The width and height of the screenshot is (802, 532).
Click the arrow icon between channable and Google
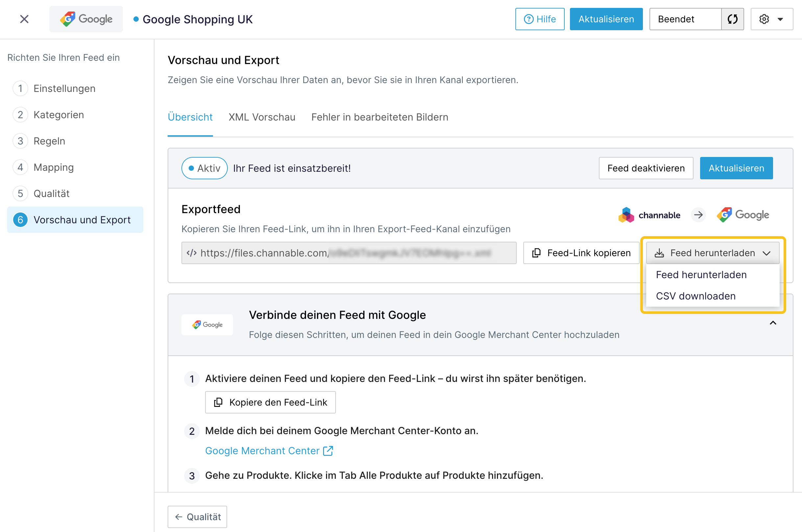pyautogui.click(x=698, y=215)
